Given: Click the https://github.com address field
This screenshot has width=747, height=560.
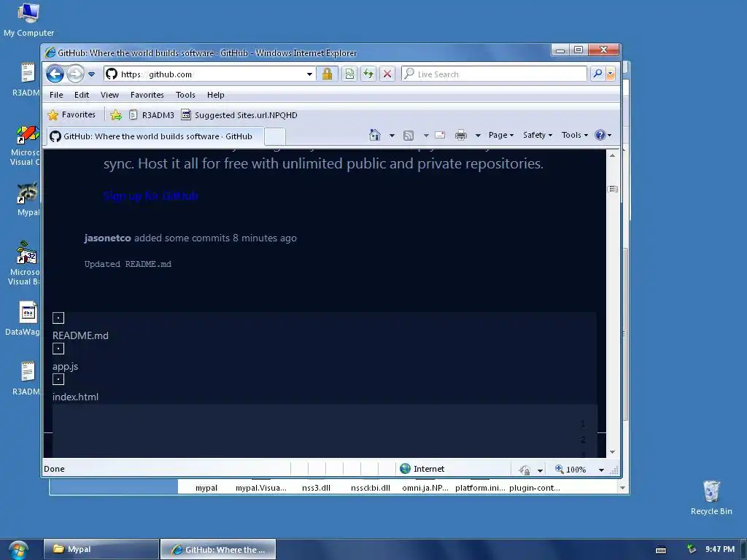Looking at the screenshot, I should 209,74.
